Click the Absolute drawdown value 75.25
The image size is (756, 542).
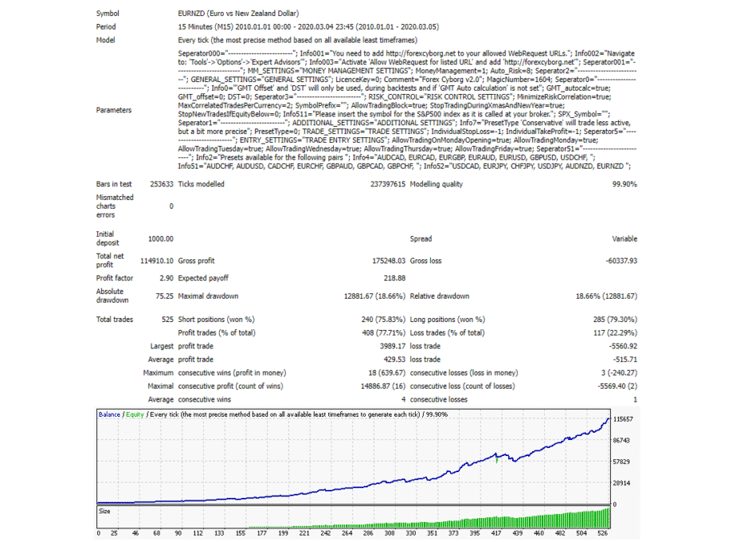pos(165,296)
